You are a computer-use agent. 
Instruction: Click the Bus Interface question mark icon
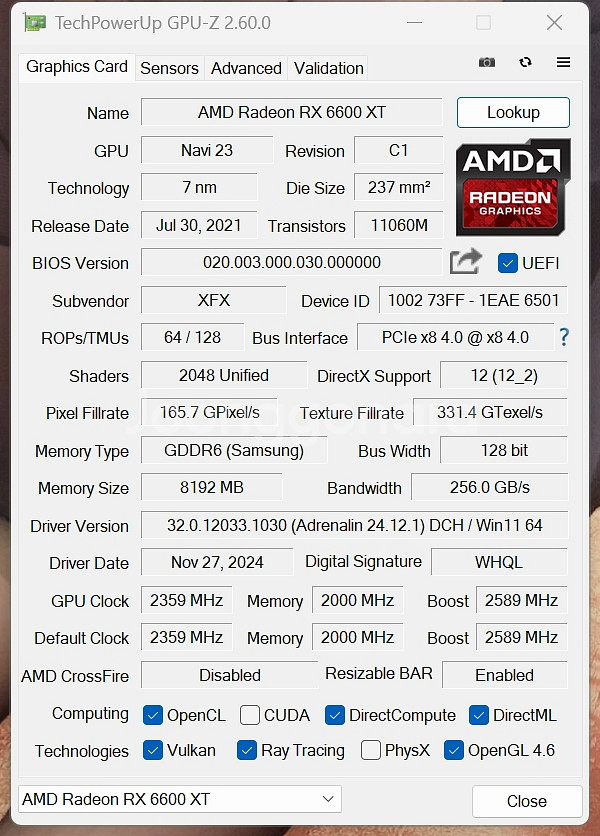tap(564, 337)
